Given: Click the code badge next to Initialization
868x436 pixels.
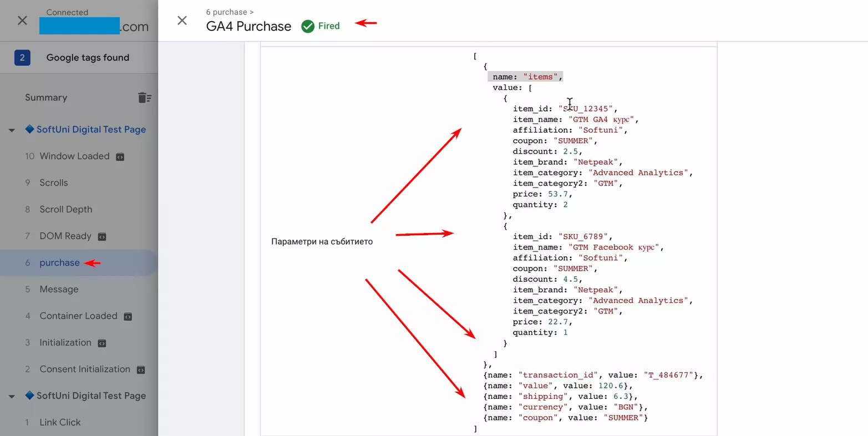Looking at the screenshot, I should [102, 343].
